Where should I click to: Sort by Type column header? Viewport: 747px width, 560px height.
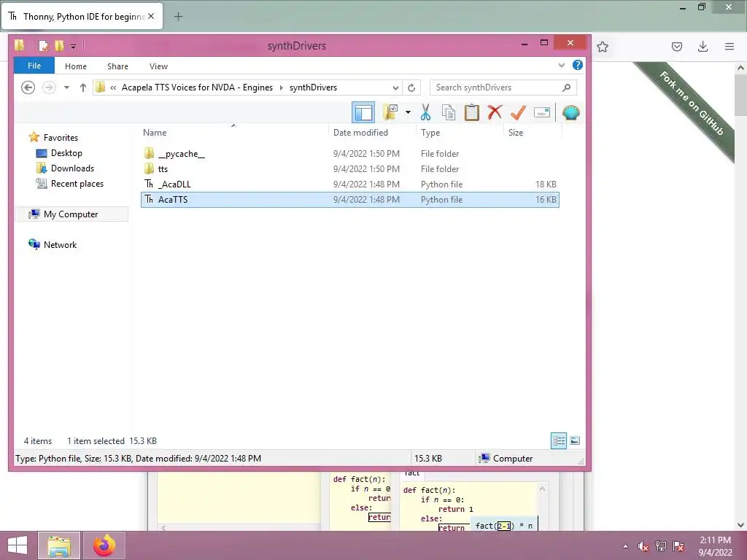430,133
